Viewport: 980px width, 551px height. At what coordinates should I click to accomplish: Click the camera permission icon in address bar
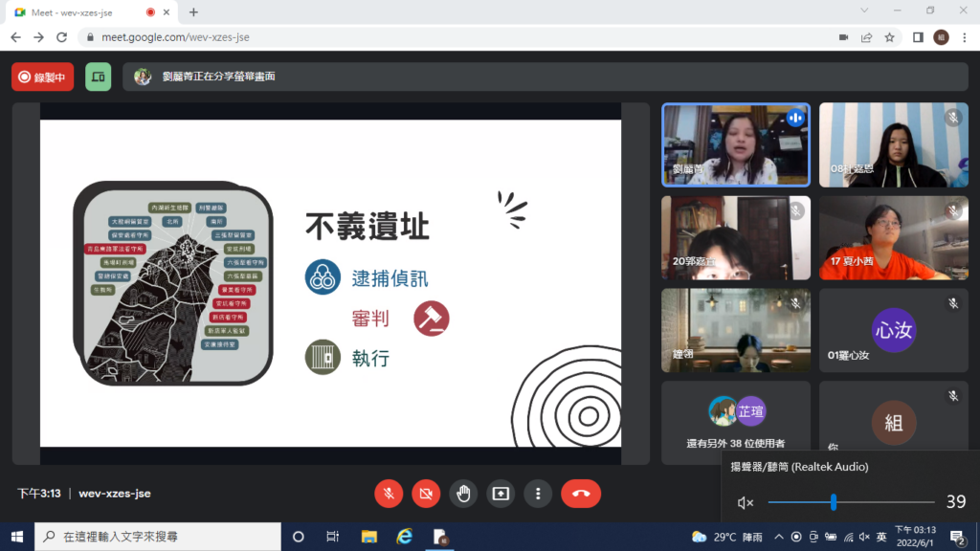[843, 37]
